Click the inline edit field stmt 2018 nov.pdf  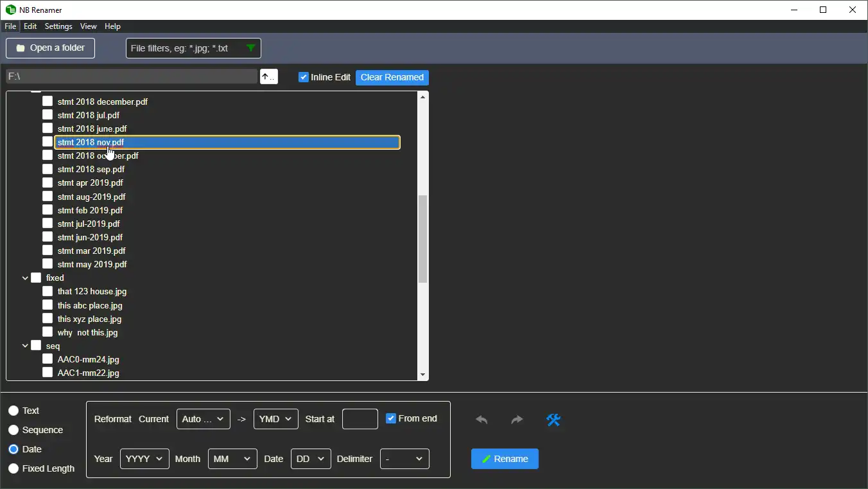[x=227, y=142]
